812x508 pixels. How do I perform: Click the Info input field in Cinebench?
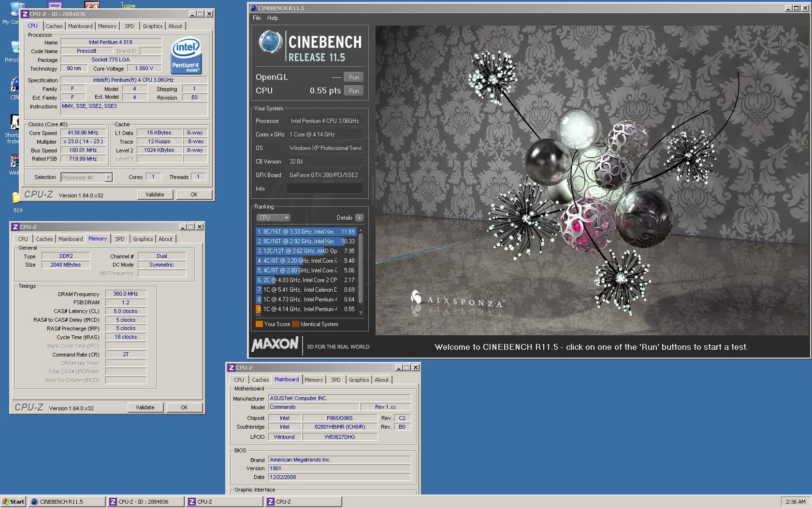(325, 189)
